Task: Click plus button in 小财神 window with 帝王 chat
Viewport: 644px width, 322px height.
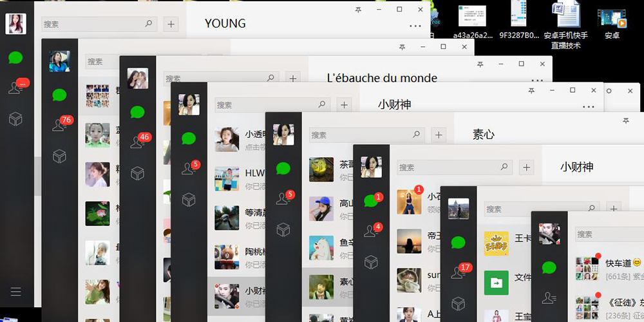Action: (x=527, y=167)
